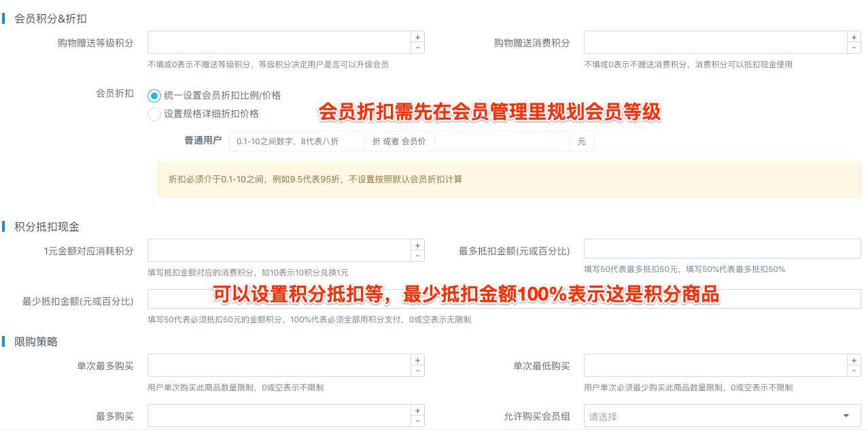
Task: Click dropdown arrow of 允许购买会员组
Action: pyautogui.click(x=846, y=416)
